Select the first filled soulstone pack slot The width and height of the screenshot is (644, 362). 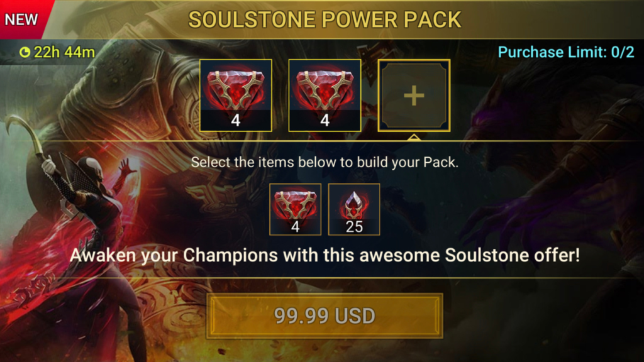click(236, 96)
